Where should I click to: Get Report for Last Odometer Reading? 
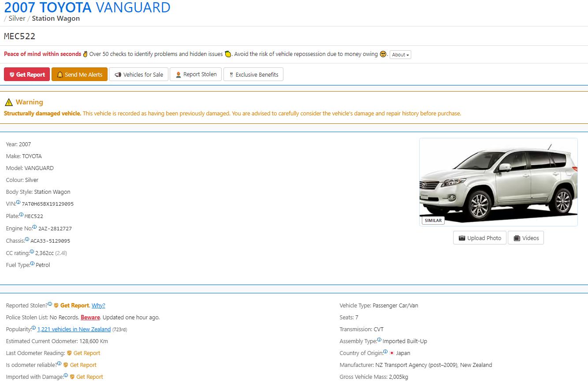coord(83,353)
